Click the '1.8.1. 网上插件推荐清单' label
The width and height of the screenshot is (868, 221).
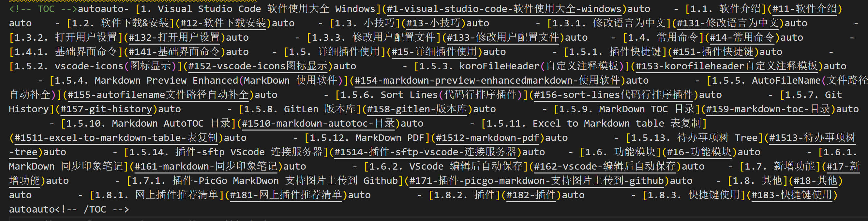[157, 195]
